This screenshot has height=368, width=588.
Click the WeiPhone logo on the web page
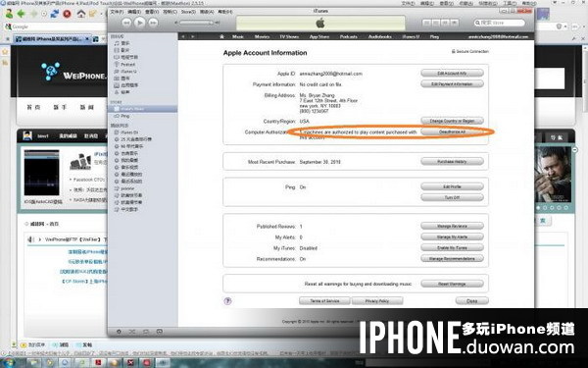pyautogui.click(x=73, y=72)
